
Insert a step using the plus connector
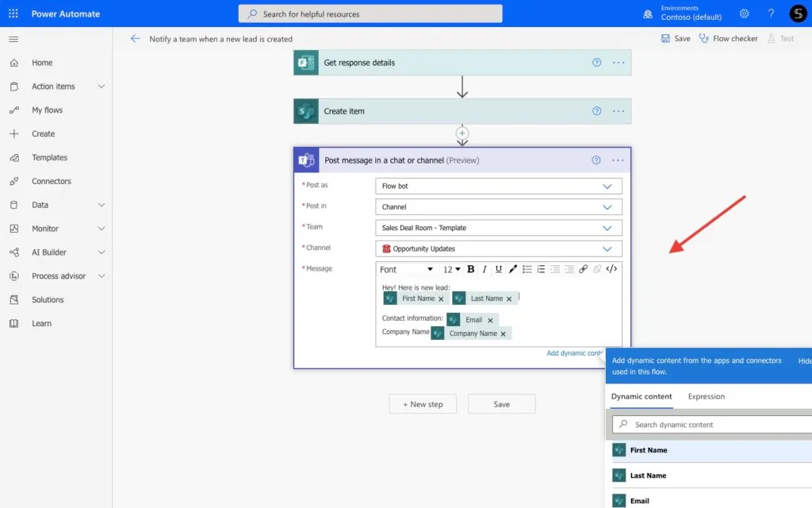point(462,133)
